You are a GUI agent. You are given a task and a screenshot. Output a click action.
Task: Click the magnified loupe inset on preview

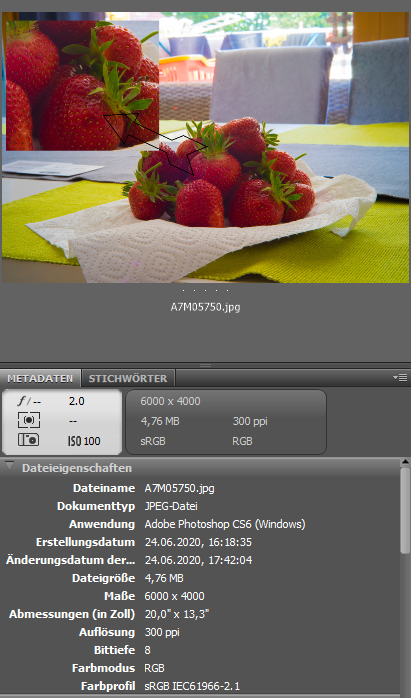82,85
